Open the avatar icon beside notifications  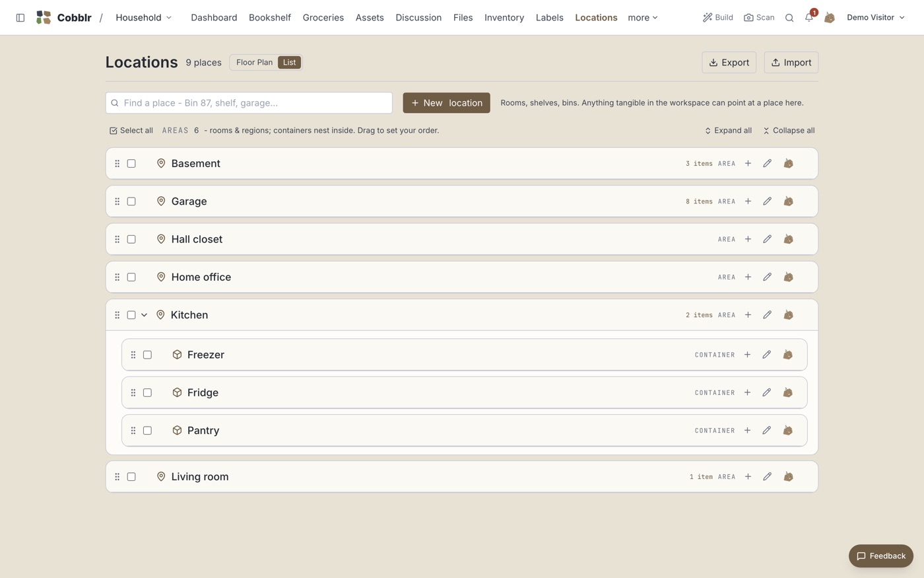(830, 18)
